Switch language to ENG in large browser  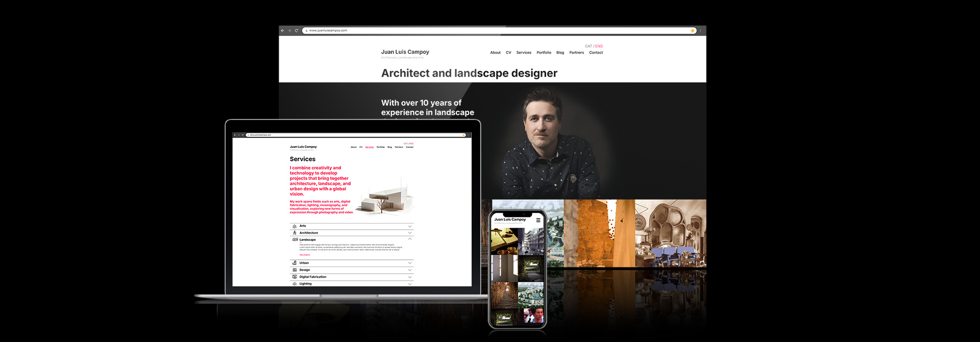(599, 46)
